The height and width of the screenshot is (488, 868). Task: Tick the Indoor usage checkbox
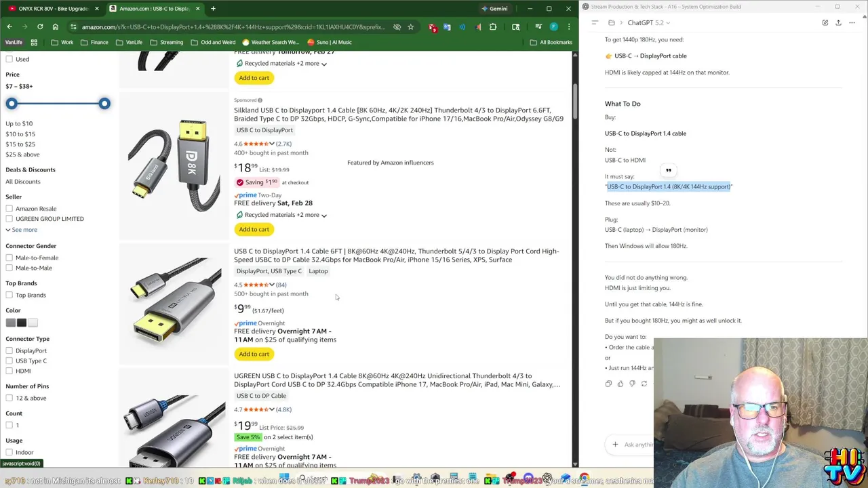click(x=9, y=452)
